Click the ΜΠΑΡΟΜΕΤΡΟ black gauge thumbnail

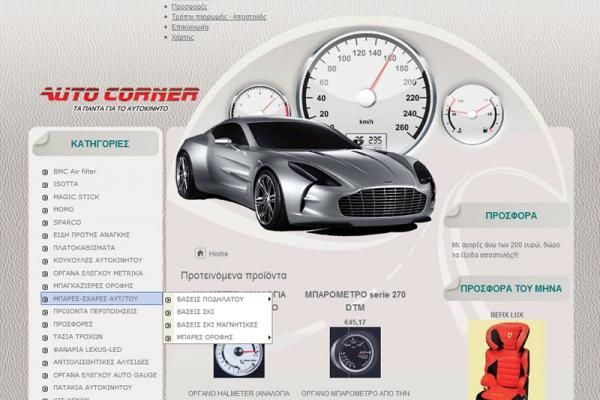pos(355,353)
